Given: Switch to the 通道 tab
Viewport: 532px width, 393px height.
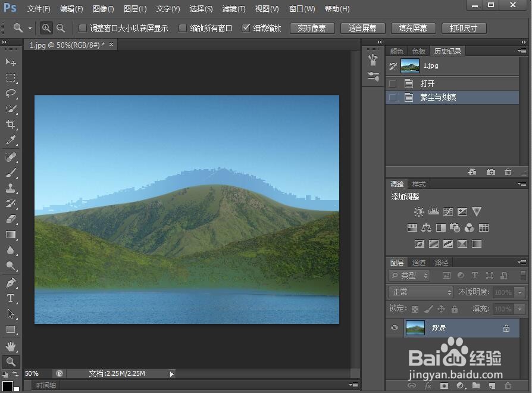Looking at the screenshot, I should tap(419, 263).
